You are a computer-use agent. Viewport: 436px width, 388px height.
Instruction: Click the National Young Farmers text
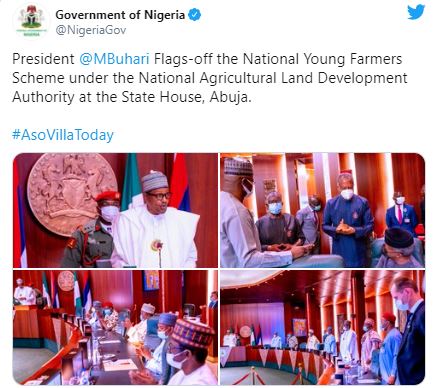coord(322,59)
